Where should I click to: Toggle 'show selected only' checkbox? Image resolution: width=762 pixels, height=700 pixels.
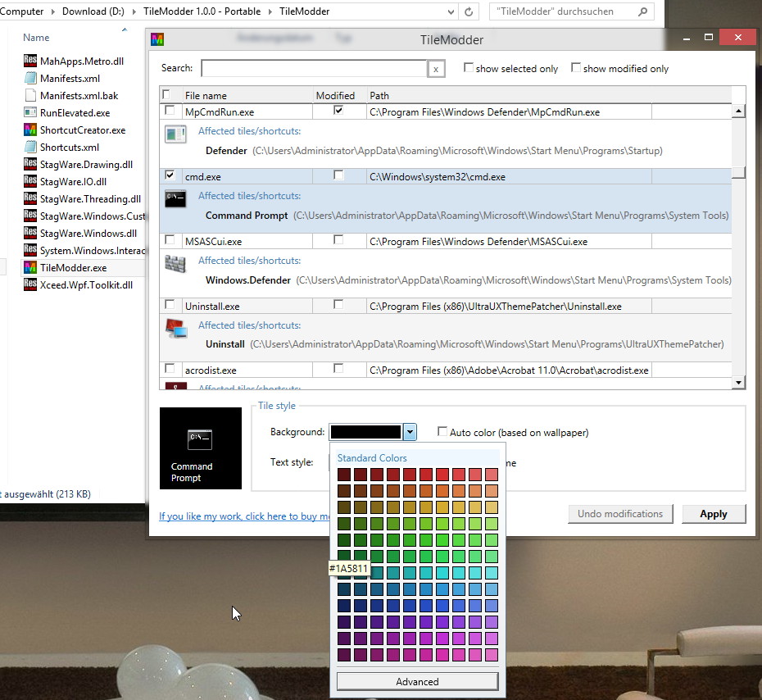click(x=469, y=67)
